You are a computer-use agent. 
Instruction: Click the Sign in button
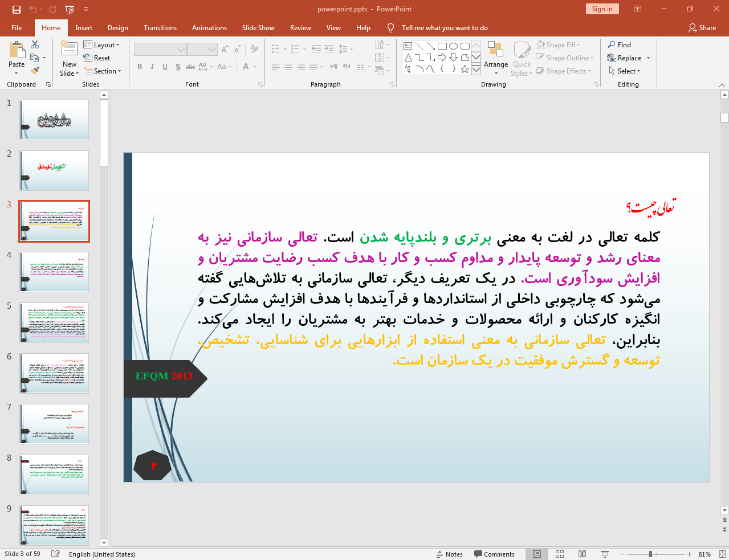601,9
